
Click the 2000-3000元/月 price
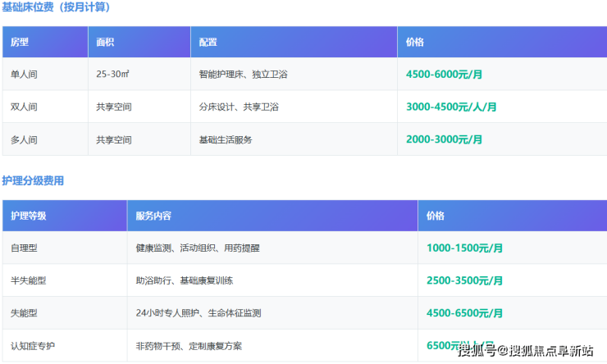(444, 139)
